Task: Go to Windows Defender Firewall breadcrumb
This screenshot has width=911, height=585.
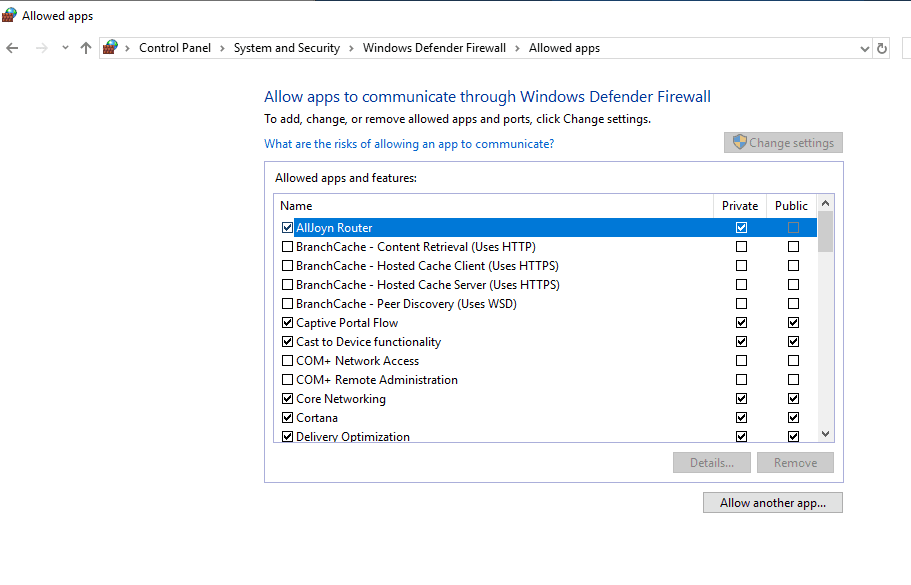Action: (434, 48)
